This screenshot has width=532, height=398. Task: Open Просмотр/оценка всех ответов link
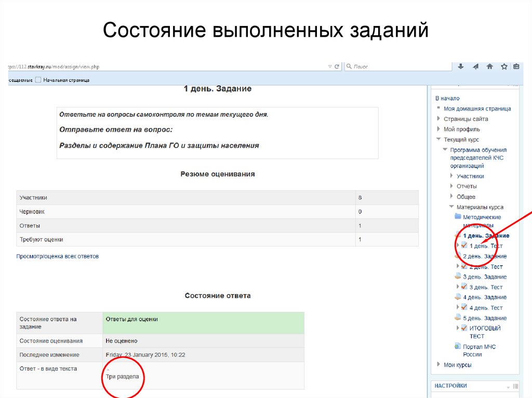pyautogui.click(x=57, y=256)
